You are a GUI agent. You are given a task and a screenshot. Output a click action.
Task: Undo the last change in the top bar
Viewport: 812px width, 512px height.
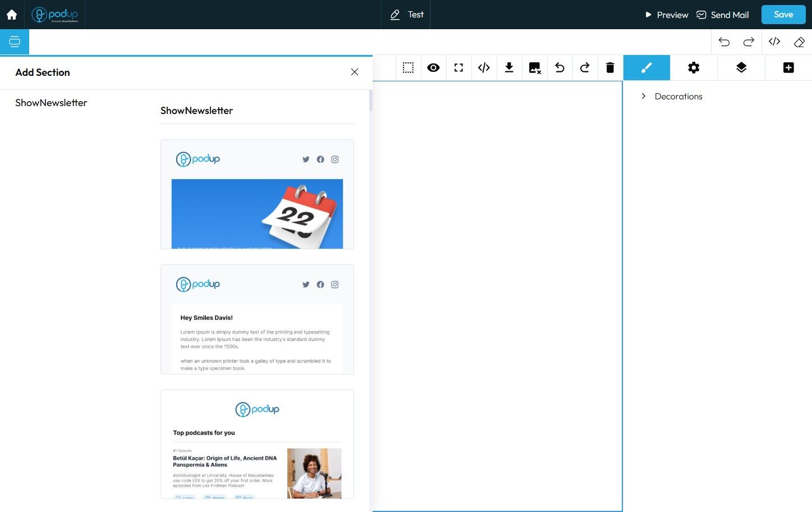click(x=724, y=42)
